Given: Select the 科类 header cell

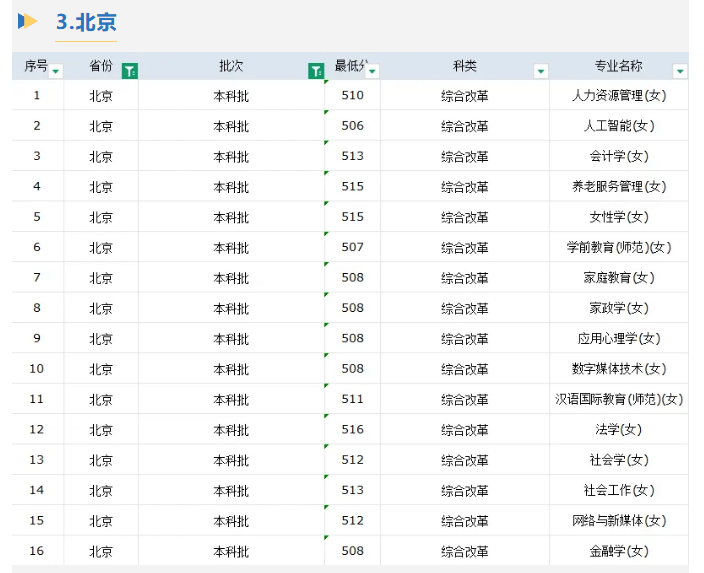Looking at the screenshot, I should coord(465,66).
